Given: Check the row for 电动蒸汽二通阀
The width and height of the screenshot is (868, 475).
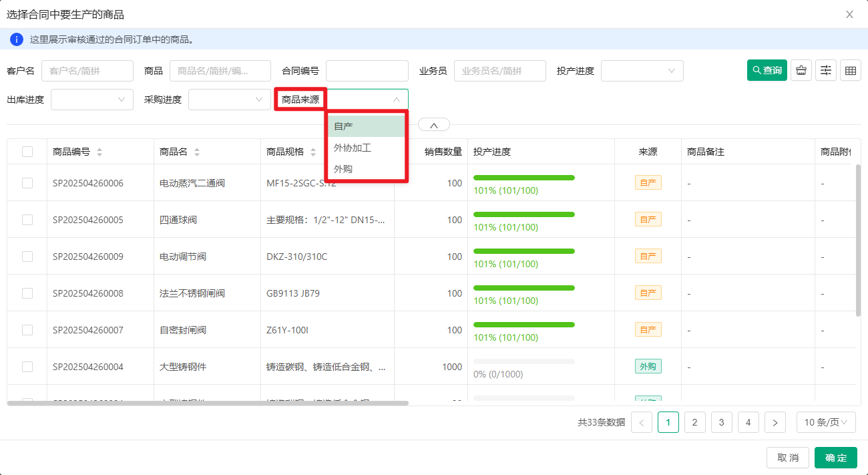Looking at the screenshot, I should [27, 183].
